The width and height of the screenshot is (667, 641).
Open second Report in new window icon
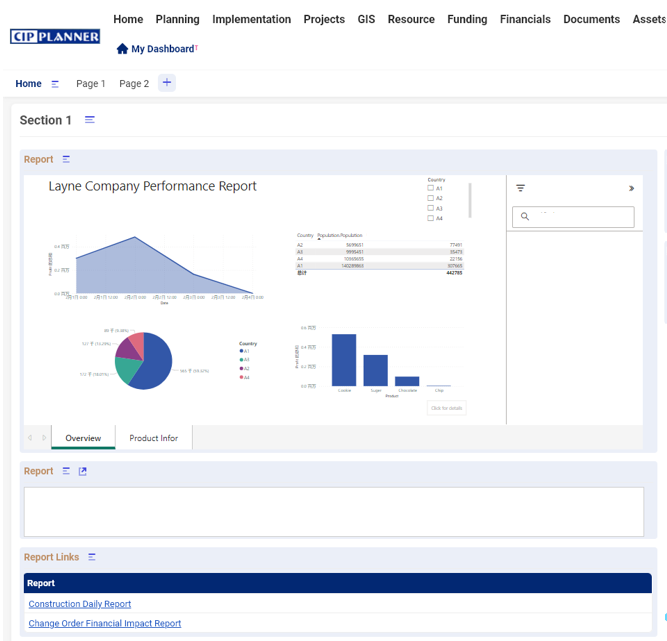83,471
